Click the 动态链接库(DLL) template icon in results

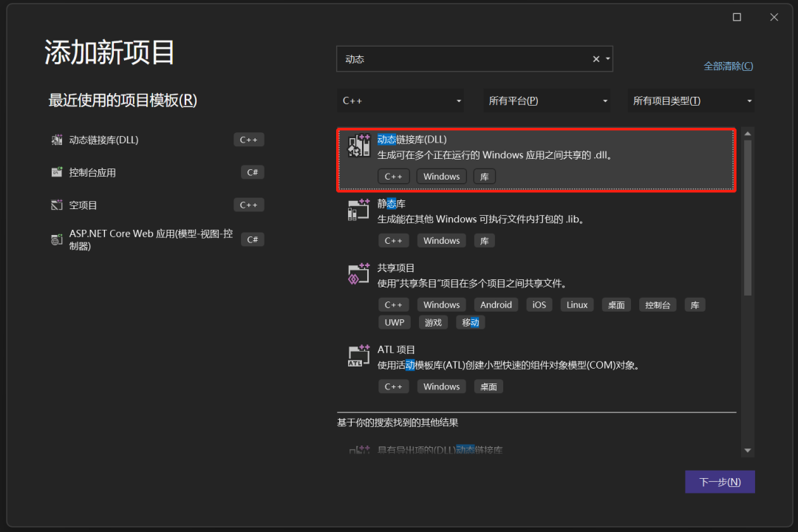[x=359, y=146]
